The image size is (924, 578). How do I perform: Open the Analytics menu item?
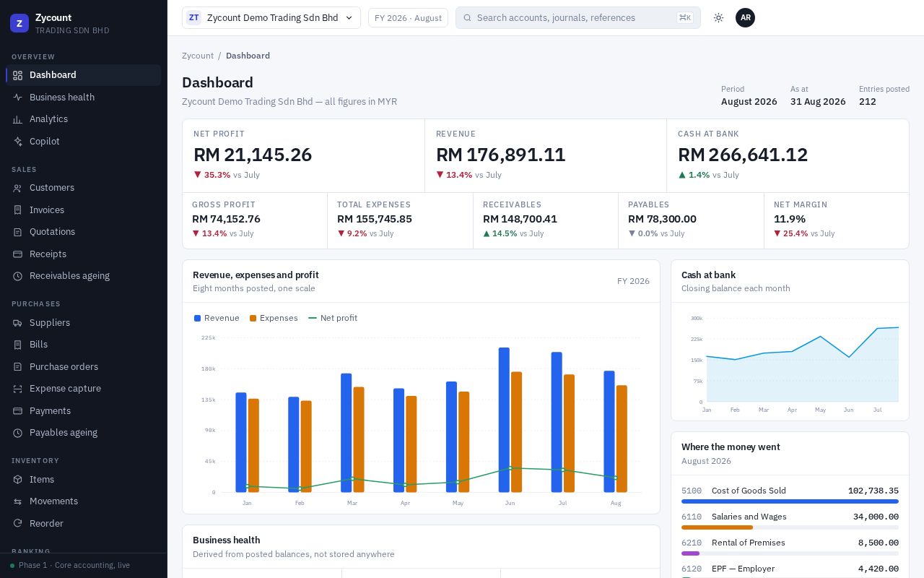(84, 119)
